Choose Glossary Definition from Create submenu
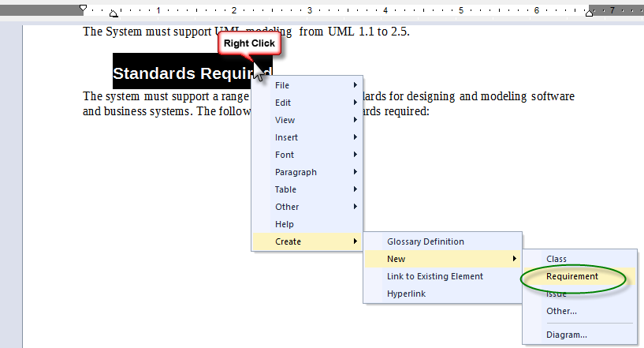This screenshot has height=348, width=644. pyautogui.click(x=426, y=241)
